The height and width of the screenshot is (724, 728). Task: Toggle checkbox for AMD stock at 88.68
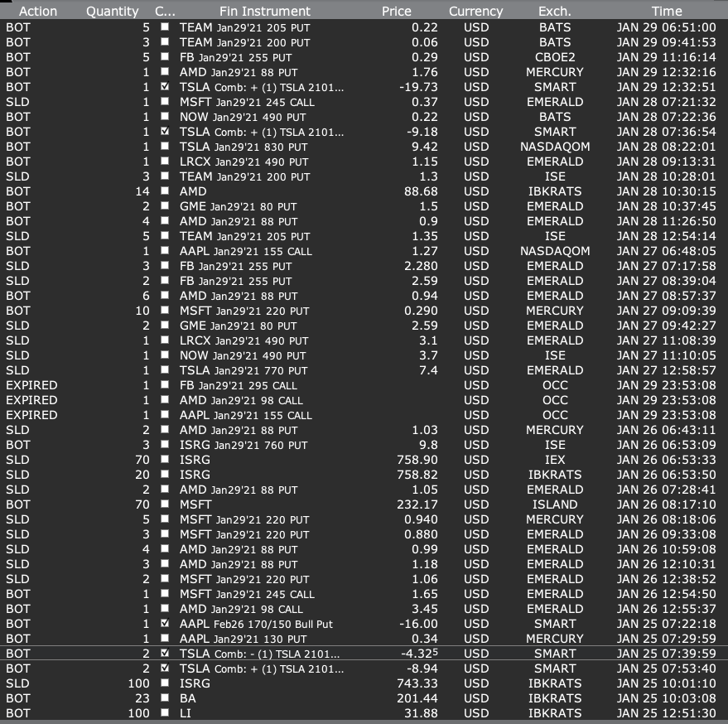click(165, 191)
